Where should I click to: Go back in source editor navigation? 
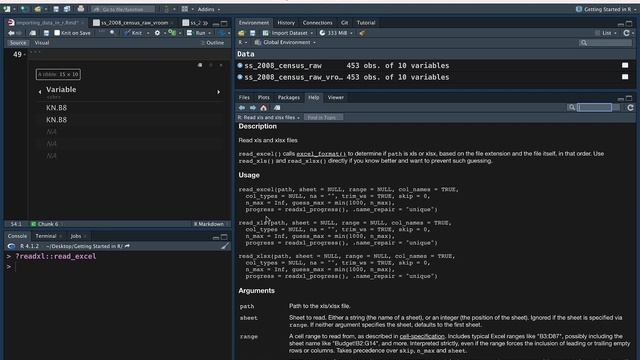[x=11, y=33]
